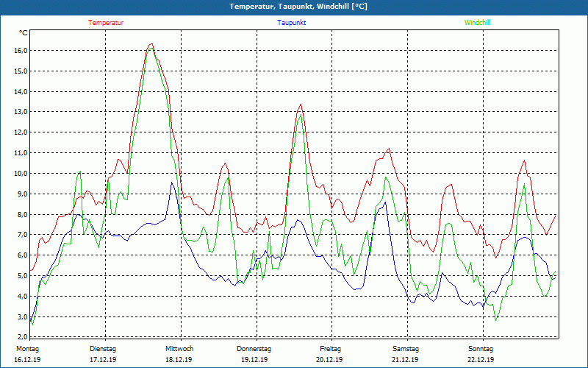
Task: Click the 4,0 y-axis value
Action: (23, 297)
